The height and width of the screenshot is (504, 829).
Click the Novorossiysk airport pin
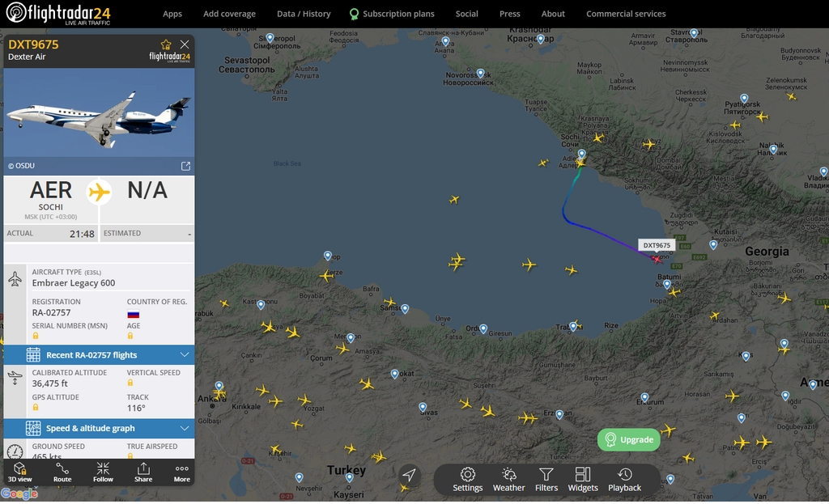(x=480, y=74)
